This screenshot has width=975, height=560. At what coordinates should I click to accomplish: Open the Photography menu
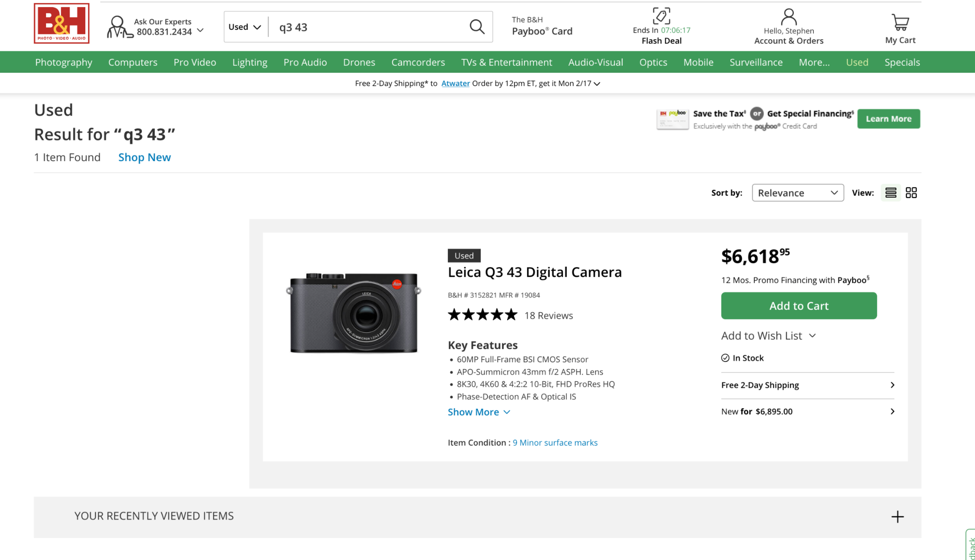(x=63, y=62)
